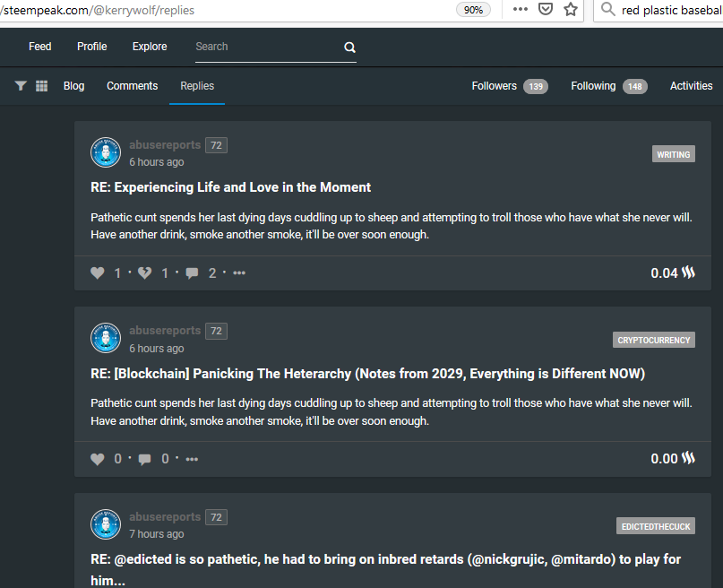Open more options ellipsis on first reply
Image resolution: width=723 pixels, height=588 pixels.
[x=239, y=273]
